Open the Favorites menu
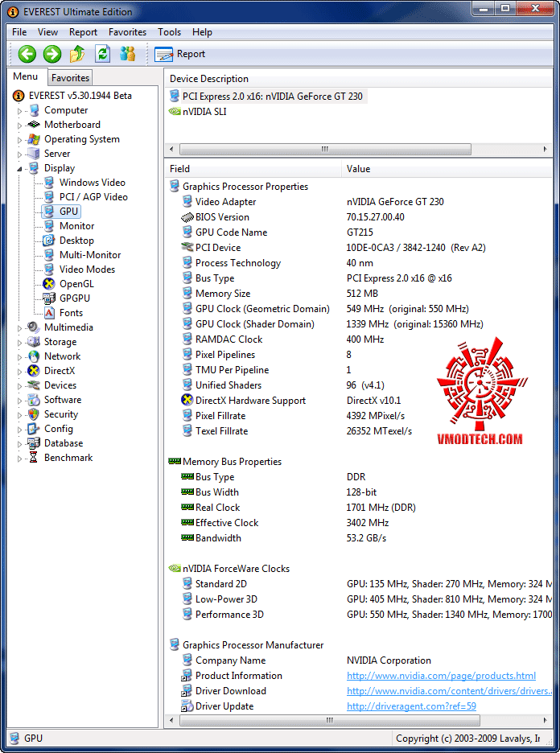This screenshot has width=560, height=753. [x=127, y=32]
